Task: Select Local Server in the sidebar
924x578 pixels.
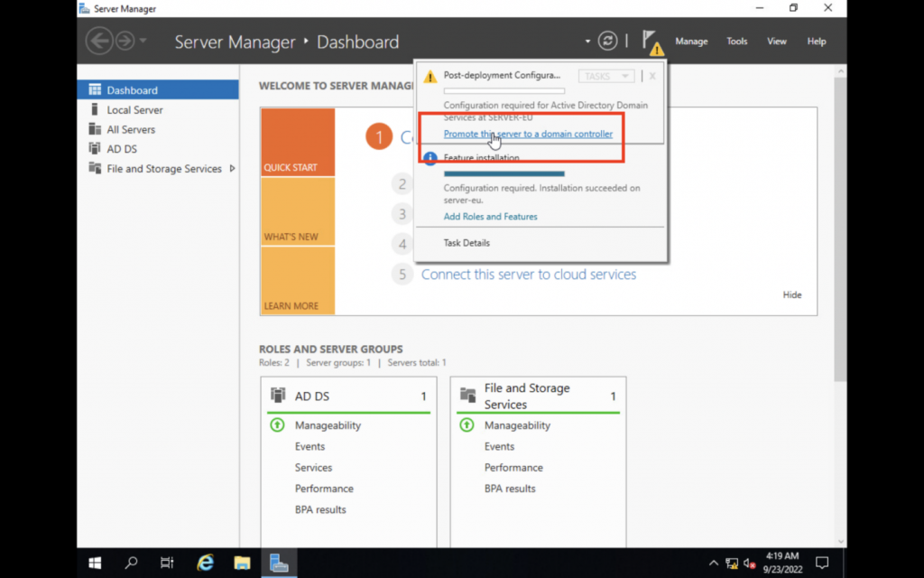Action: pos(134,110)
